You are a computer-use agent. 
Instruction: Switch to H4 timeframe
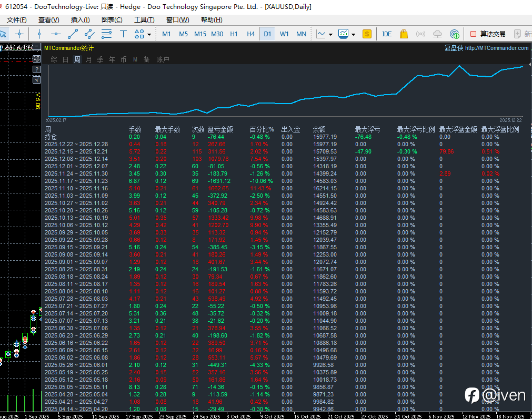pyautogui.click(x=250, y=34)
